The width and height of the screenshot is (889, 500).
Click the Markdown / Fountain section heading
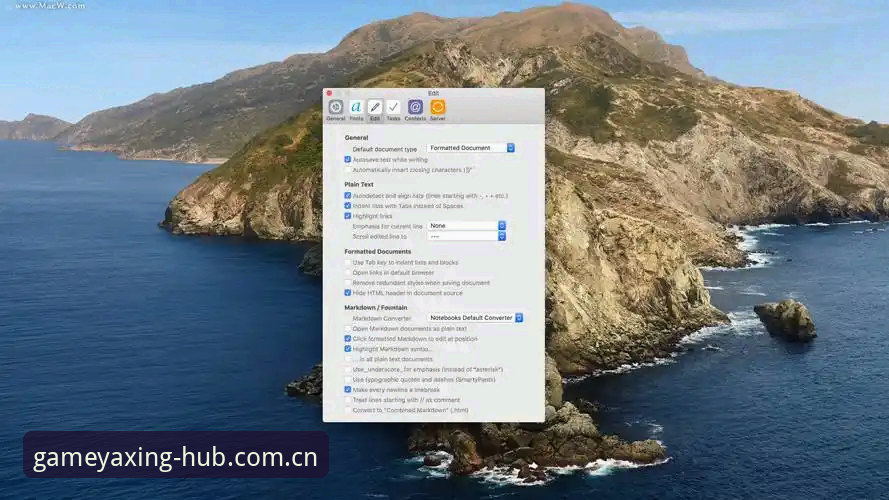click(375, 307)
